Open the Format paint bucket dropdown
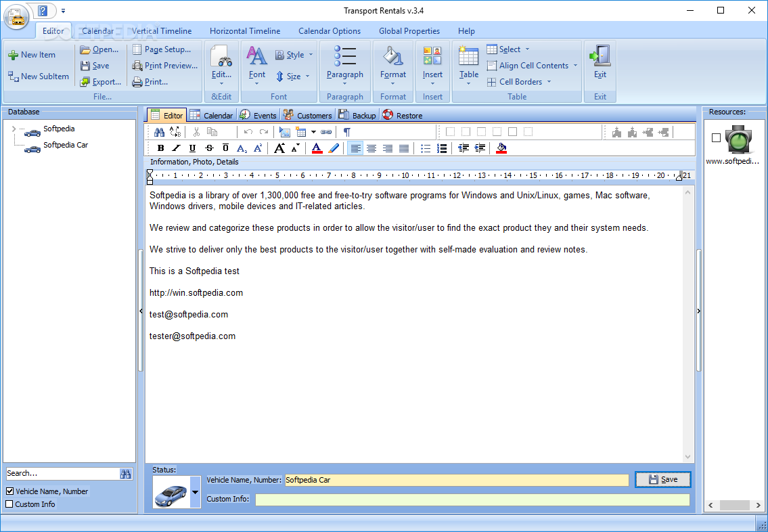The height and width of the screenshot is (532, 768). [x=393, y=66]
